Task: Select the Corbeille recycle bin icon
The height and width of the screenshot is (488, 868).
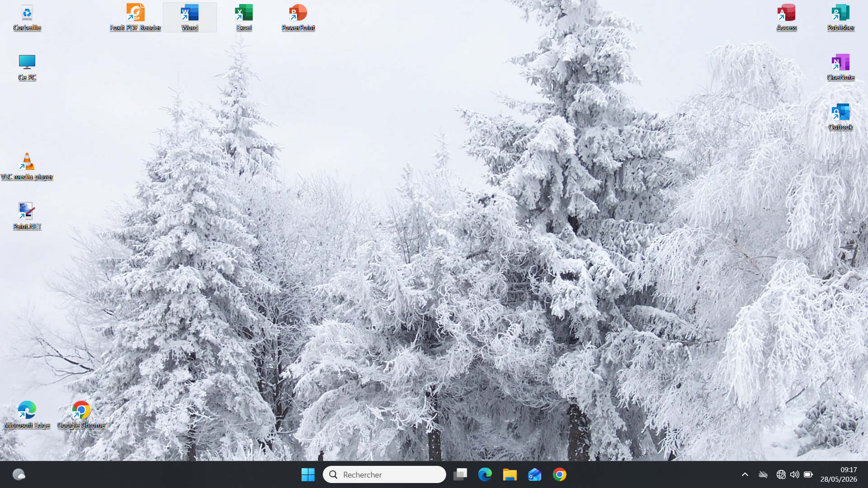Action: coord(27,18)
